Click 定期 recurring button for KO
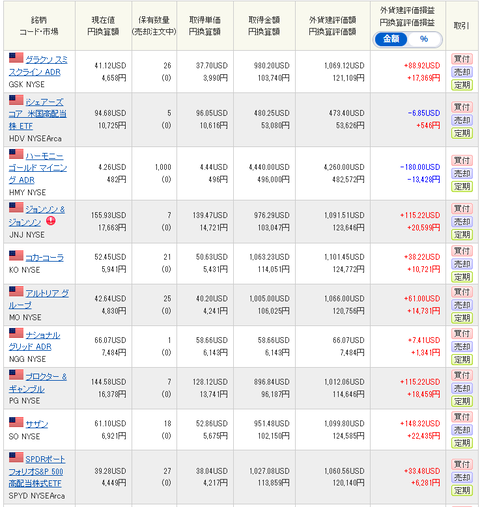The image size is (480, 507). tap(462, 277)
